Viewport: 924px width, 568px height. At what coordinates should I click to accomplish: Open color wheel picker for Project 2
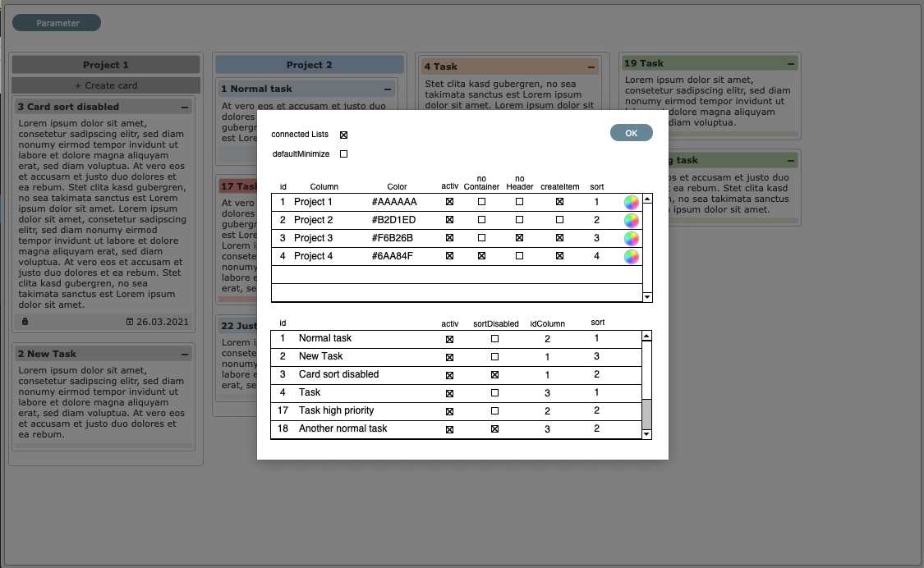coord(631,220)
